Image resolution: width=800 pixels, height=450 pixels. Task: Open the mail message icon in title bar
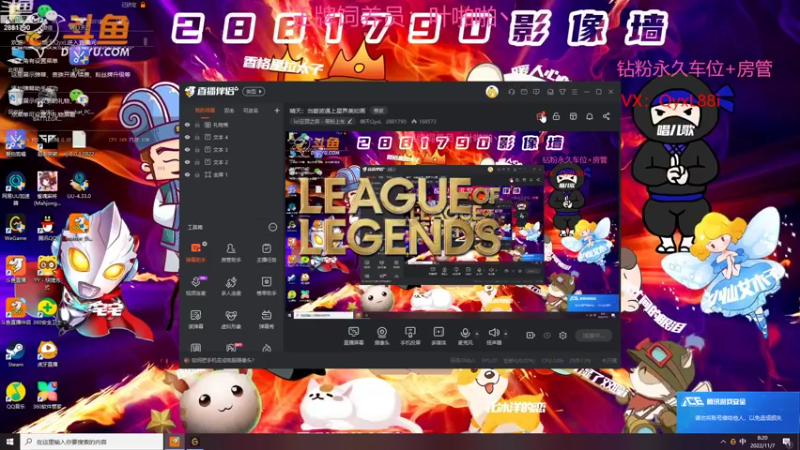[x=524, y=92]
